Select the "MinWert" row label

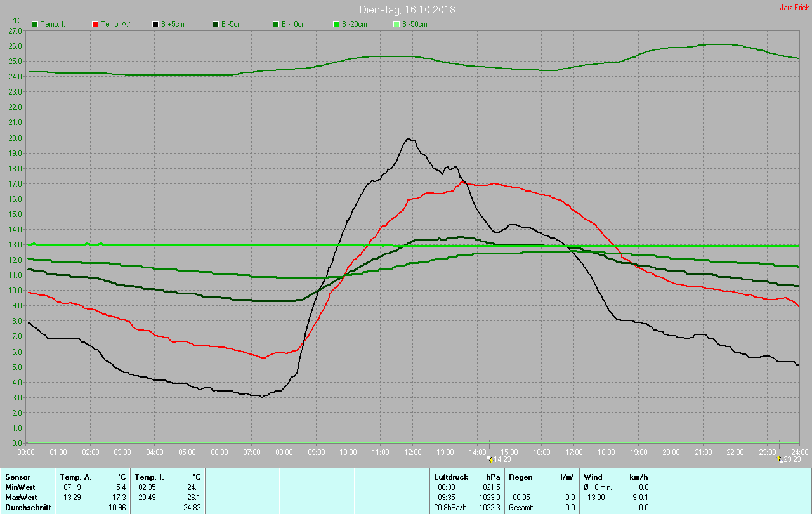tap(19, 487)
